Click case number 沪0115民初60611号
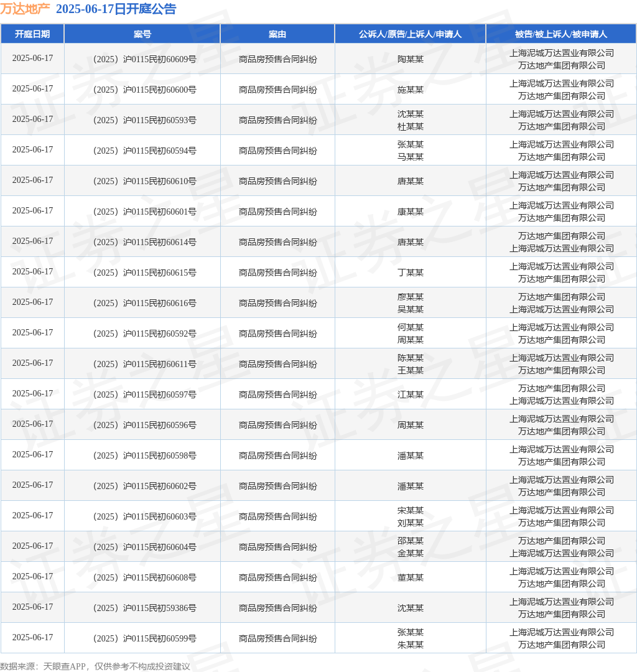Image resolution: width=637 pixels, height=672 pixels. (145, 363)
